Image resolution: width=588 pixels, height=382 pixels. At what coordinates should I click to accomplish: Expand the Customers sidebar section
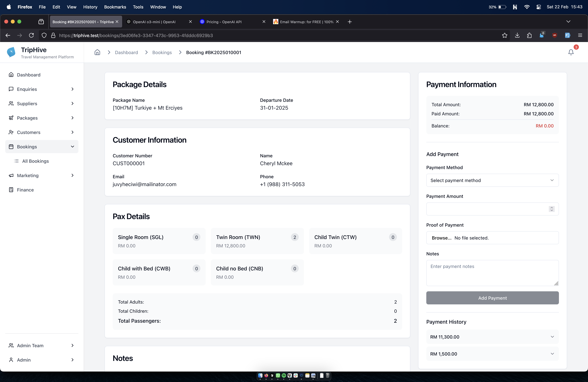(72, 132)
